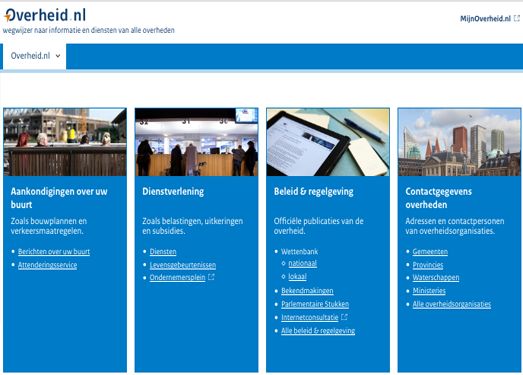Open the MijnOverheid.nl link
Image resolution: width=523 pixels, height=375 pixels.
click(485, 19)
